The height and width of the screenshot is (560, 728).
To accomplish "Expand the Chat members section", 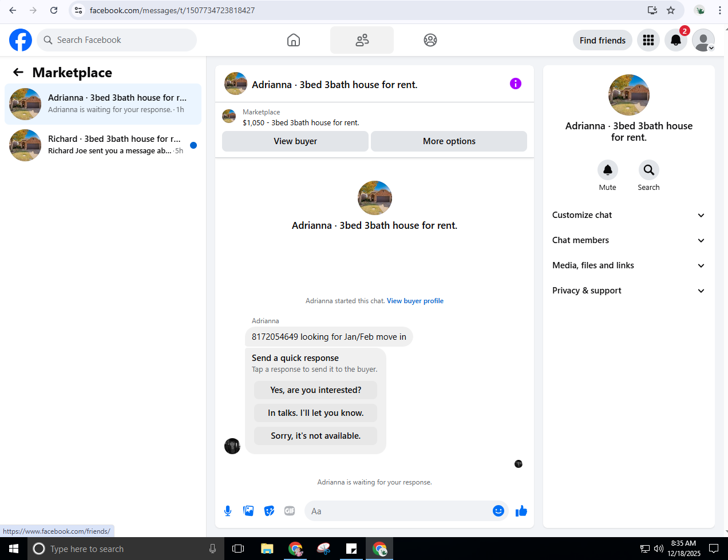I will click(628, 240).
